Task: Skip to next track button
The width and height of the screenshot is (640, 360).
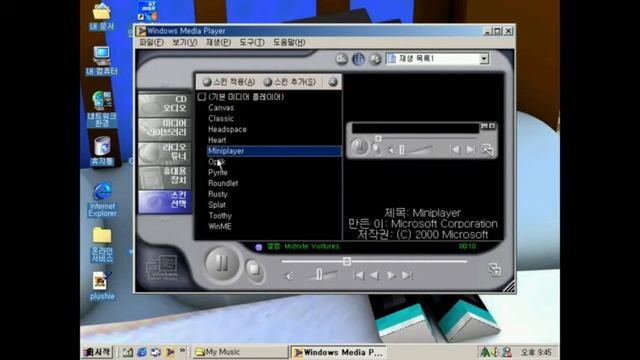Action: point(407,276)
